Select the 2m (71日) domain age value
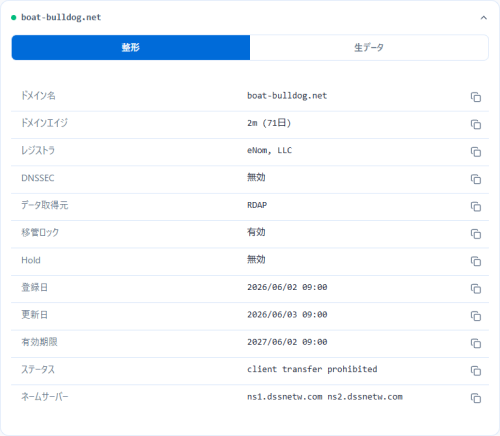The width and height of the screenshot is (500, 436). tap(269, 123)
